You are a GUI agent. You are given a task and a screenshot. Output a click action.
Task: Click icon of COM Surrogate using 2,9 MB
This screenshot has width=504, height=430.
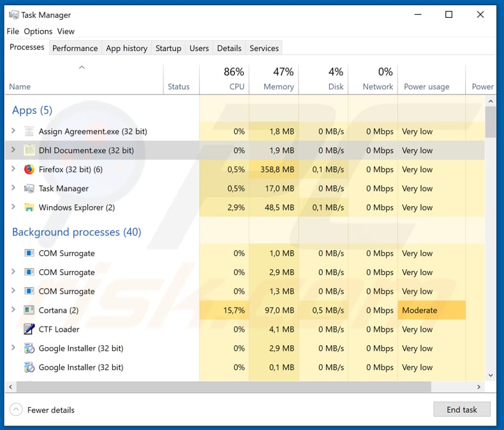point(29,272)
